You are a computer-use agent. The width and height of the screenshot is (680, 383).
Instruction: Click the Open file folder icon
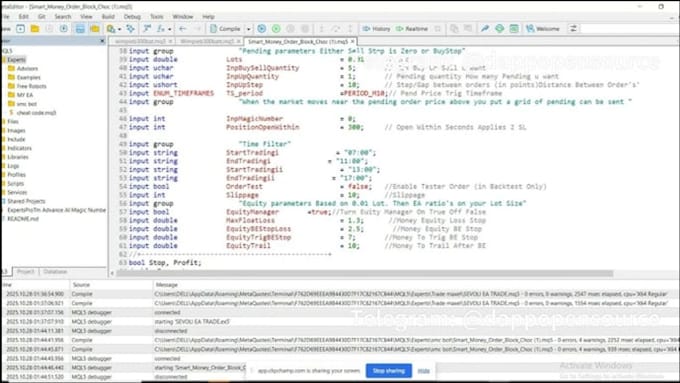pos(35,29)
